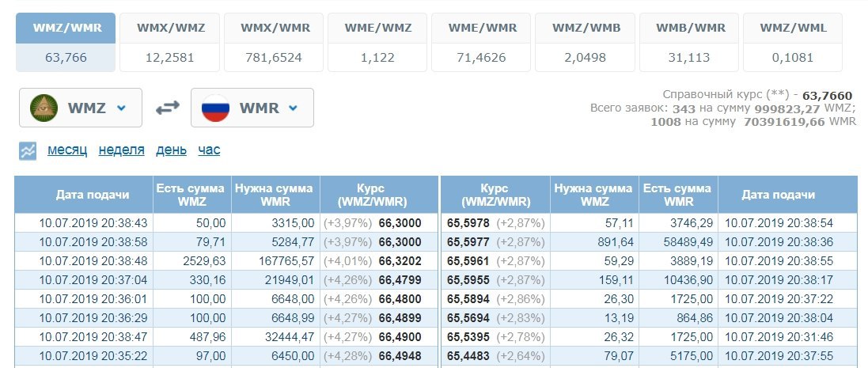Click the chart graph icon beside месяц
Image resolution: width=868 pixels, height=368 pixels.
point(28,150)
